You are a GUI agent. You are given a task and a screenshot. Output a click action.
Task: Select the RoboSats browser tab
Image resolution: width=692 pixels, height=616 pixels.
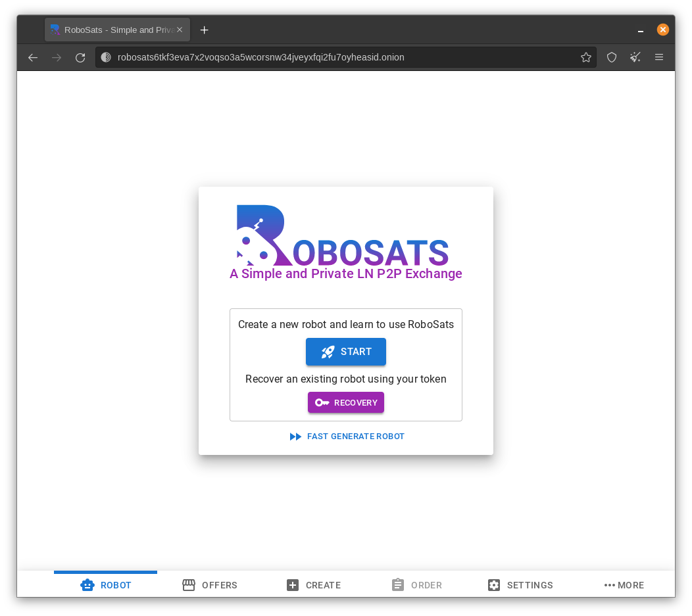112,30
